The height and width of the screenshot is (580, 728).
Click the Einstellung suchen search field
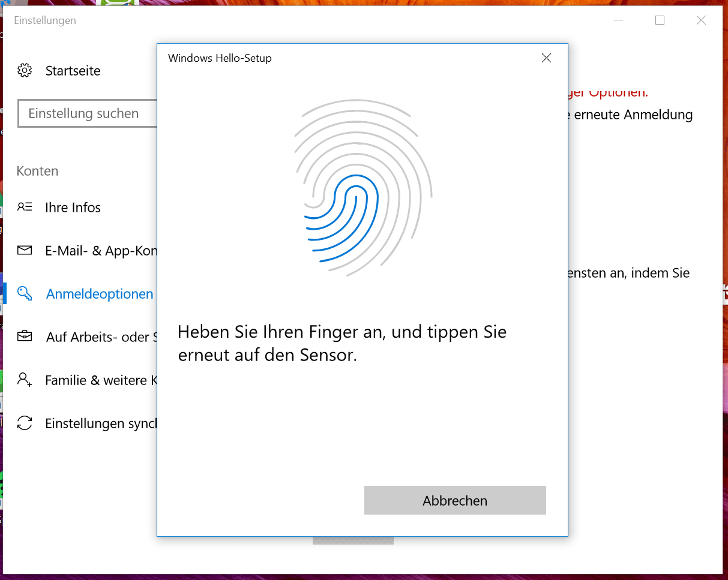88,113
